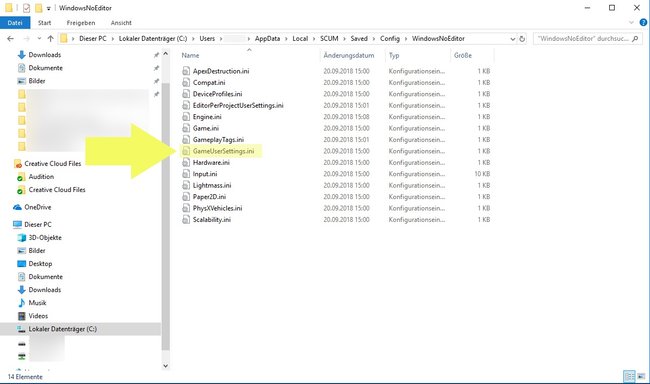Open OneDrive in navigation pane
Viewport: 650px width, 384px height.
click(x=38, y=207)
